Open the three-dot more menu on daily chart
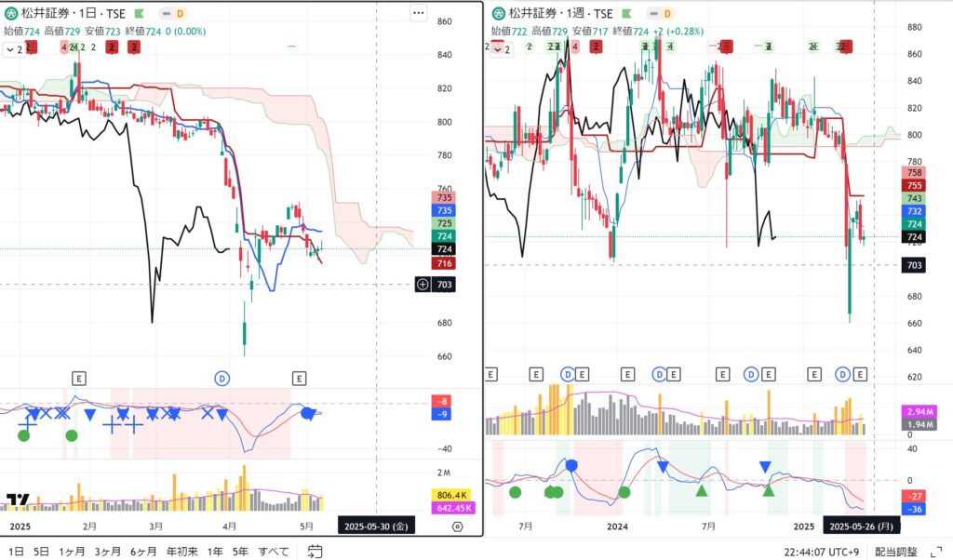953x560 pixels. (418, 13)
